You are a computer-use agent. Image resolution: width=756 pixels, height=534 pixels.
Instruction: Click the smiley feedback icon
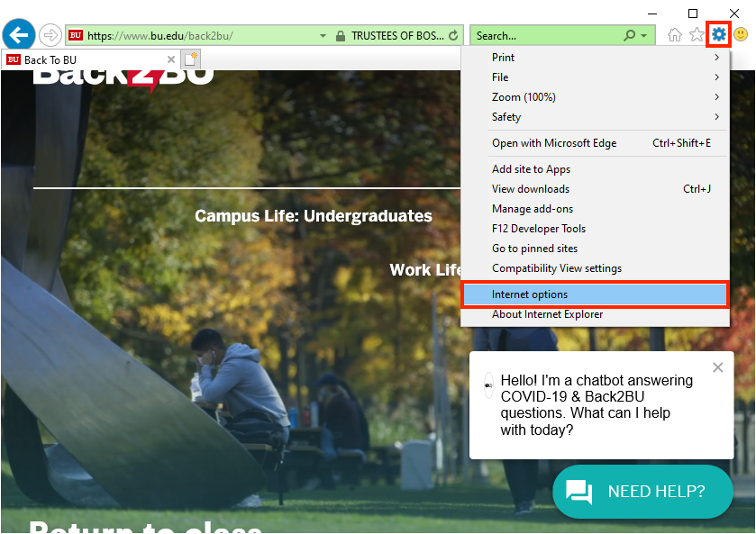point(741,34)
